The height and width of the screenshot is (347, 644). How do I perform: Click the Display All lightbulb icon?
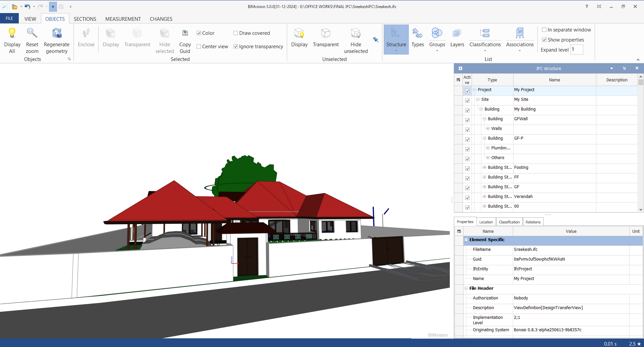coord(12,33)
